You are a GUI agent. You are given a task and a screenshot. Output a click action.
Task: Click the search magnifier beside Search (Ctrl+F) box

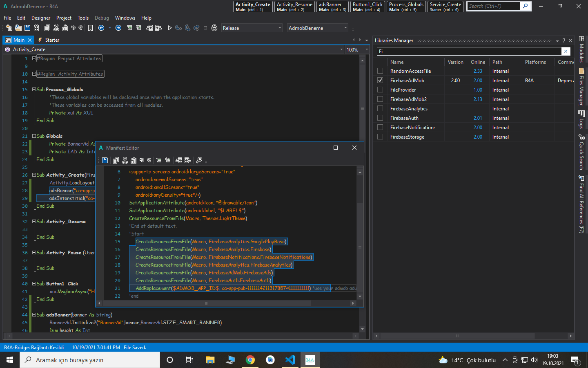pyautogui.click(x=526, y=6)
